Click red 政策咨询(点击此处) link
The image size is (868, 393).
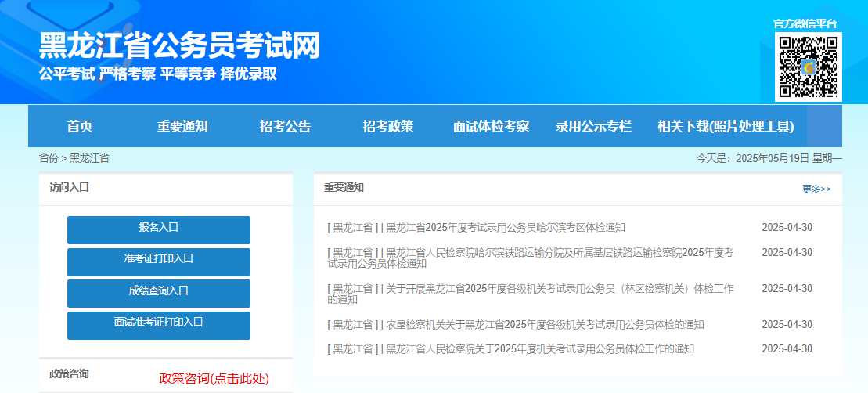[214, 379]
